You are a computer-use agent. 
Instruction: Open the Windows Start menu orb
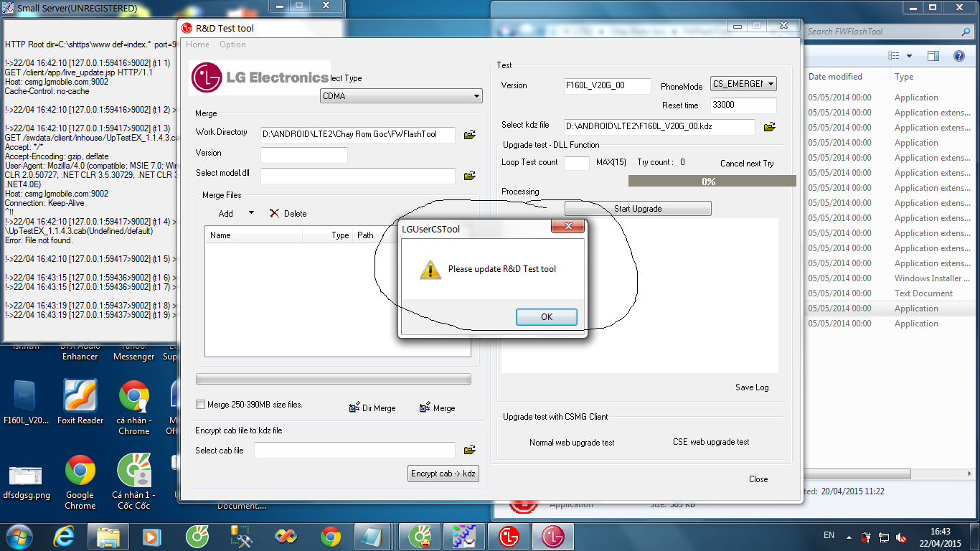point(18,535)
